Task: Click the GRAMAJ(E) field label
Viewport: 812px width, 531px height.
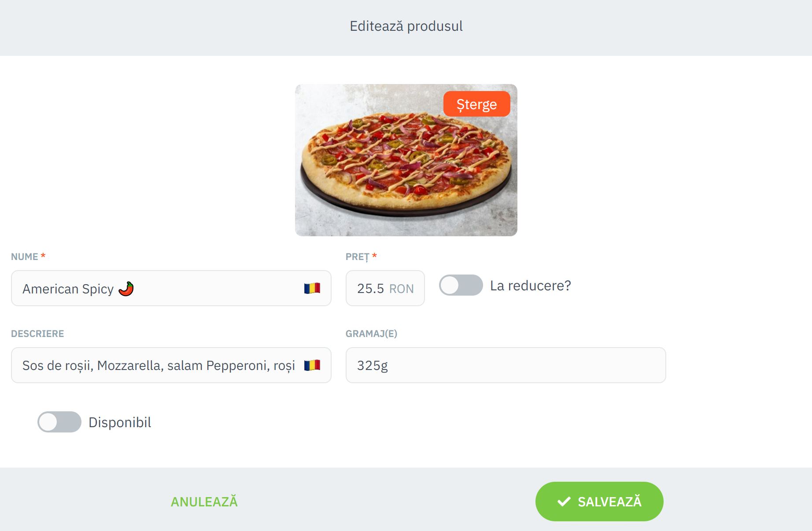Action: click(x=371, y=333)
